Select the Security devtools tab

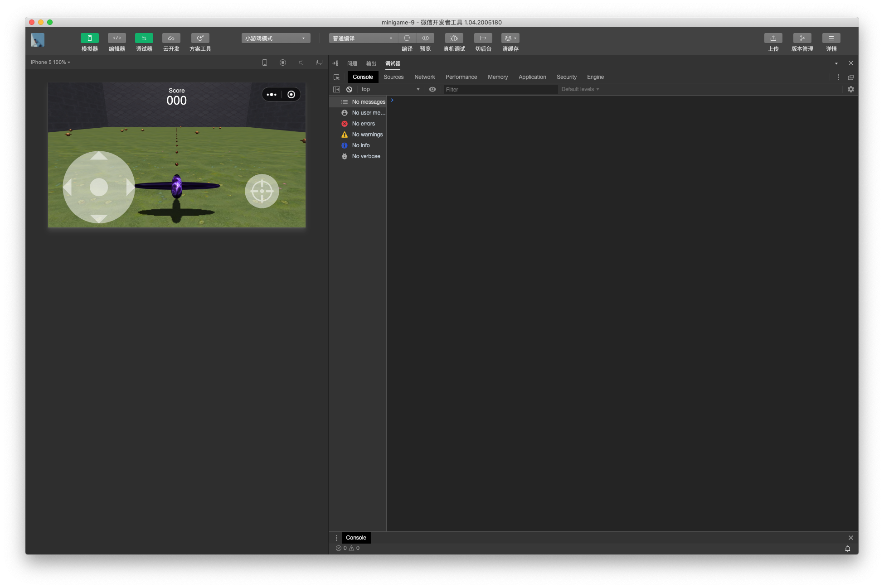pyautogui.click(x=567, y=77)
